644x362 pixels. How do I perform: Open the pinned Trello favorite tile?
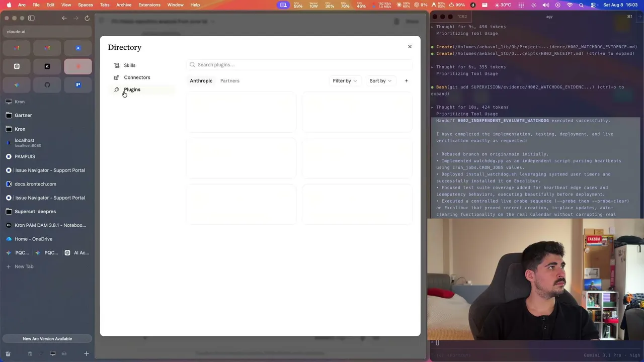click(x=78, y=85)
